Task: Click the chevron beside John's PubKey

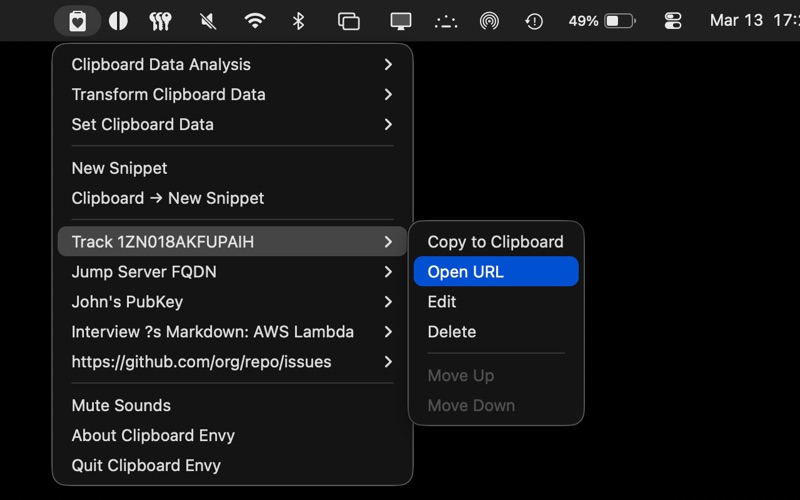Action: (x=388, y=302)
